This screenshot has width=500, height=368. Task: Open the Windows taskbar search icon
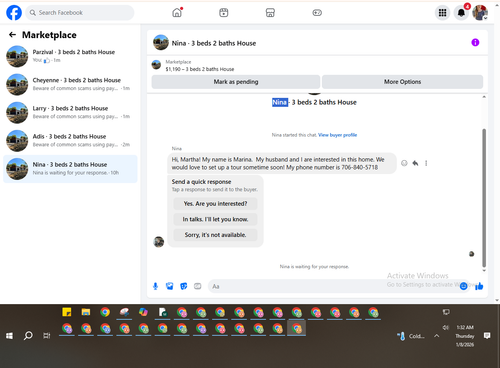click(28, 335)
